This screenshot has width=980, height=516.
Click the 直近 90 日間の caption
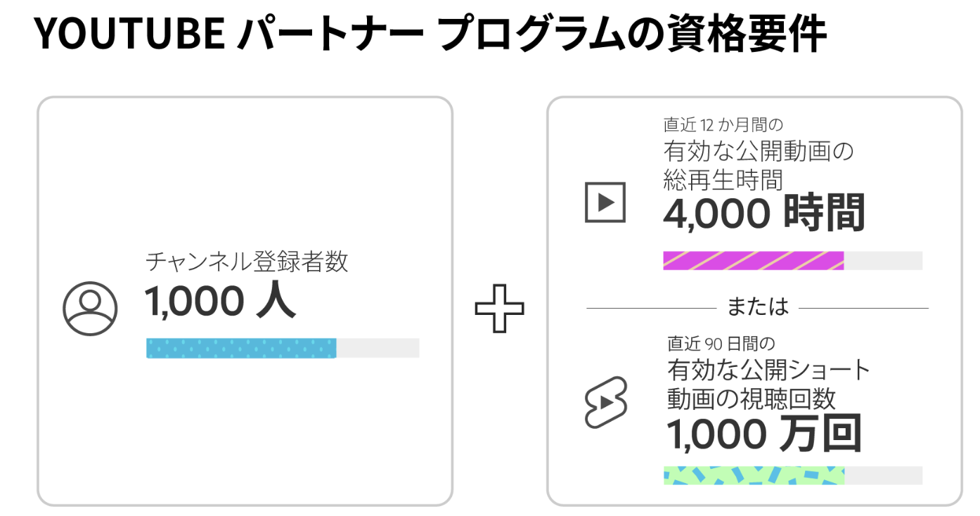[721, 344]
